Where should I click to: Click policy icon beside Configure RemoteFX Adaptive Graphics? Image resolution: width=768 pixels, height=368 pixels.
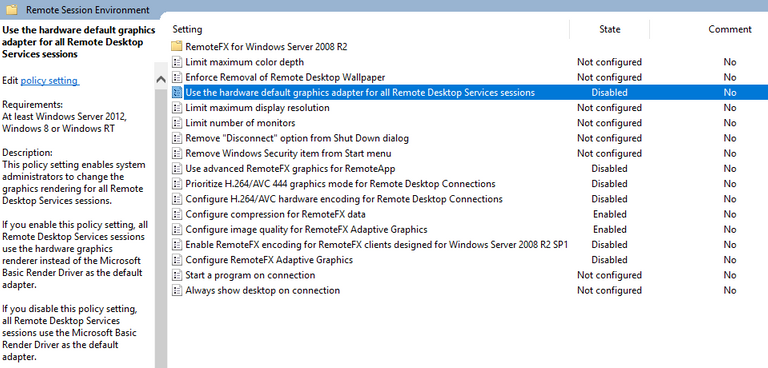click(x=177, y=260)
